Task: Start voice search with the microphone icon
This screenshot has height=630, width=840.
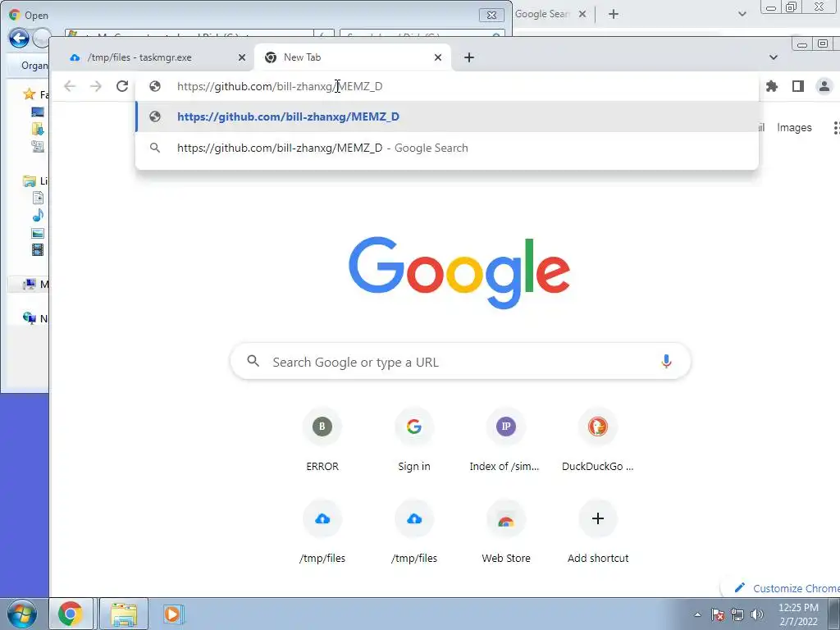Action: [x=666, y=362]
